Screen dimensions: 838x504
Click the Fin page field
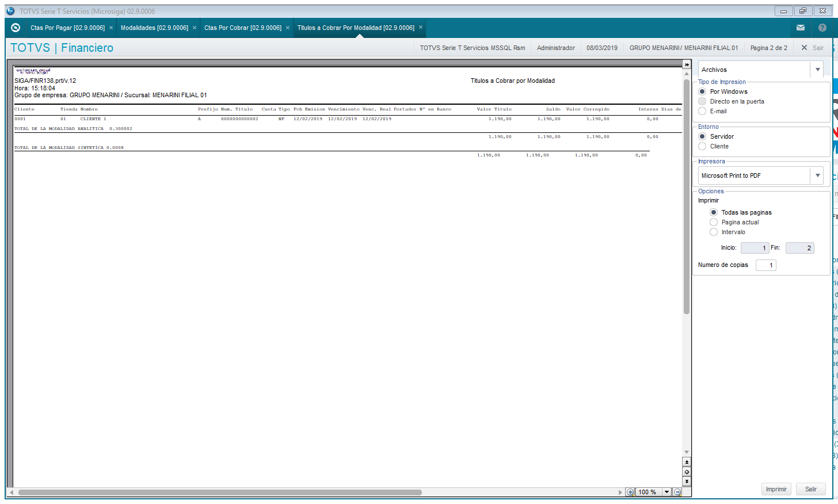point(800,248)
